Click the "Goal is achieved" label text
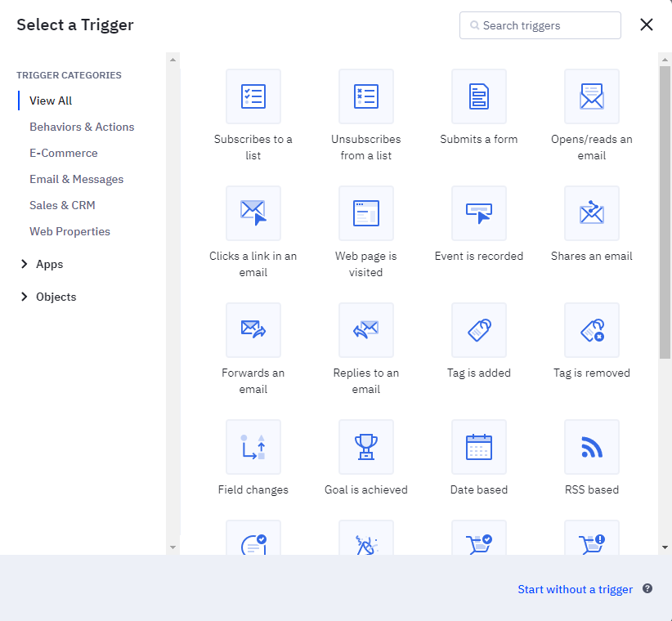The height and width of the screenshot is (621, 672). click(366, 490)
